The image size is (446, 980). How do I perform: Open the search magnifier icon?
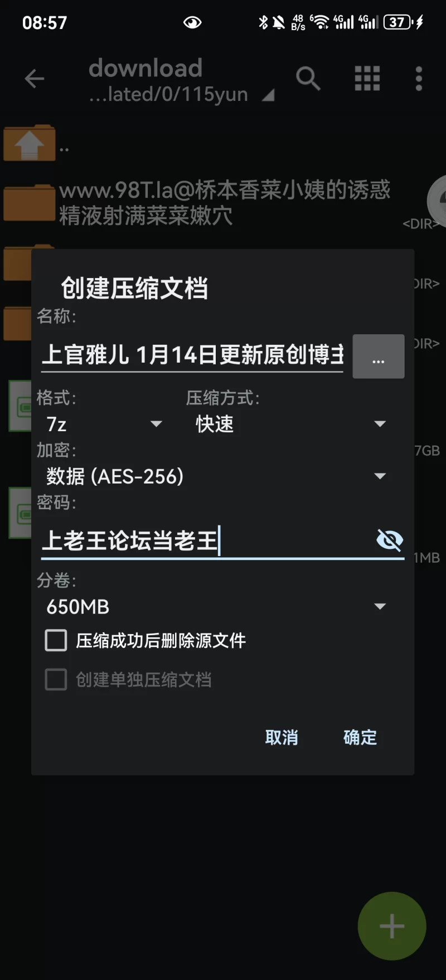pyautogui.click(x=308, y=79)
